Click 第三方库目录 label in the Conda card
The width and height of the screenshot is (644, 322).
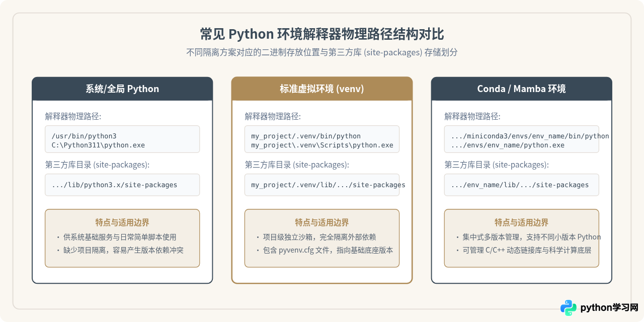click(497, 165)
